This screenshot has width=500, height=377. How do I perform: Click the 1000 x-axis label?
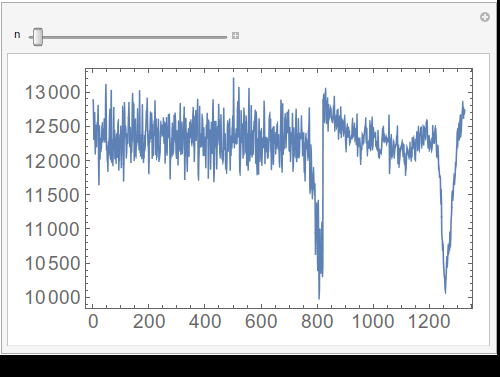pos(373,322)
